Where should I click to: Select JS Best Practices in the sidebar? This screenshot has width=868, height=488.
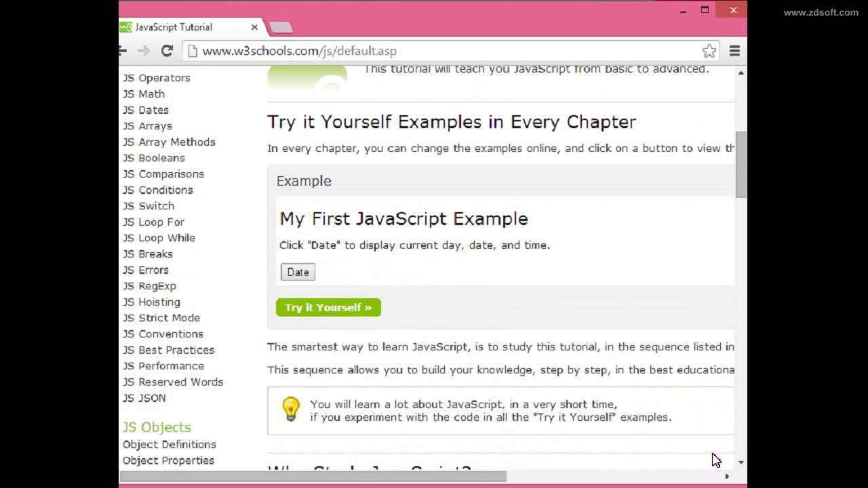[x=168, y=350]
